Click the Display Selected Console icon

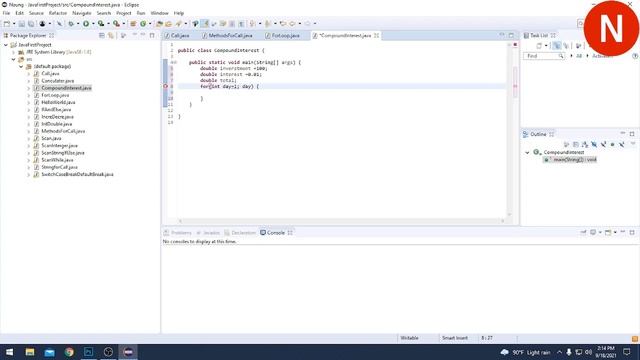pyautogui.click(x=593, y=232)
